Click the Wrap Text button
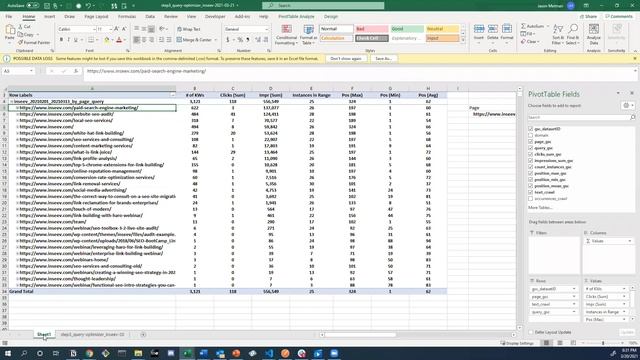 pos(189,29)
